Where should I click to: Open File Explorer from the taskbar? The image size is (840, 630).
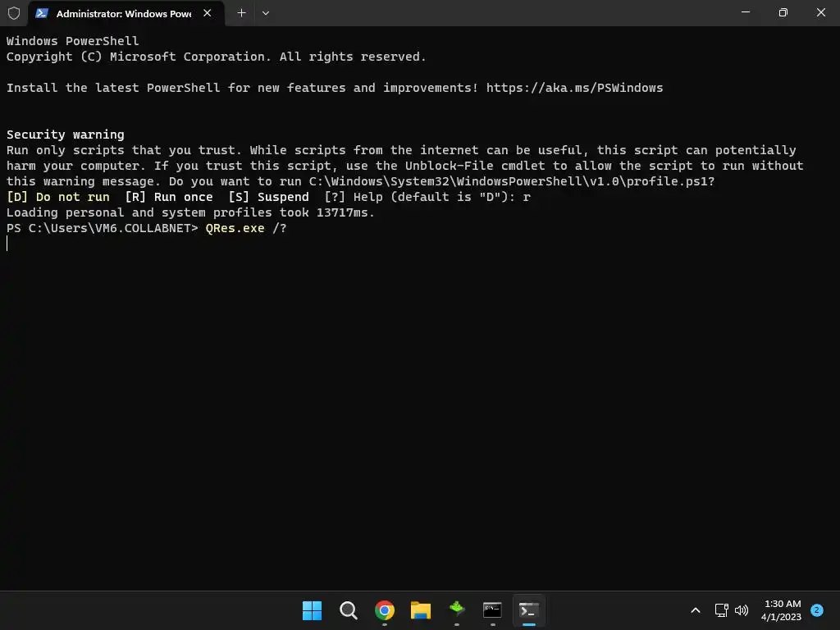(421, 610)
